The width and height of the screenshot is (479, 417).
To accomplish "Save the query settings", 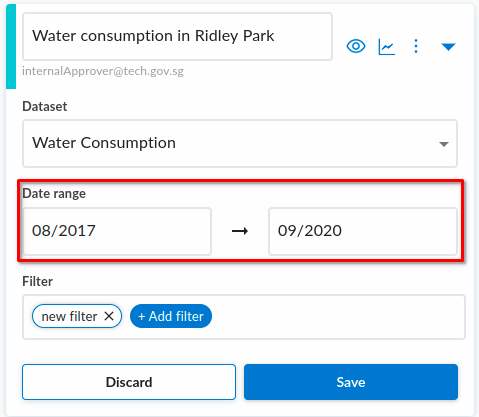I will click(351, 382).
